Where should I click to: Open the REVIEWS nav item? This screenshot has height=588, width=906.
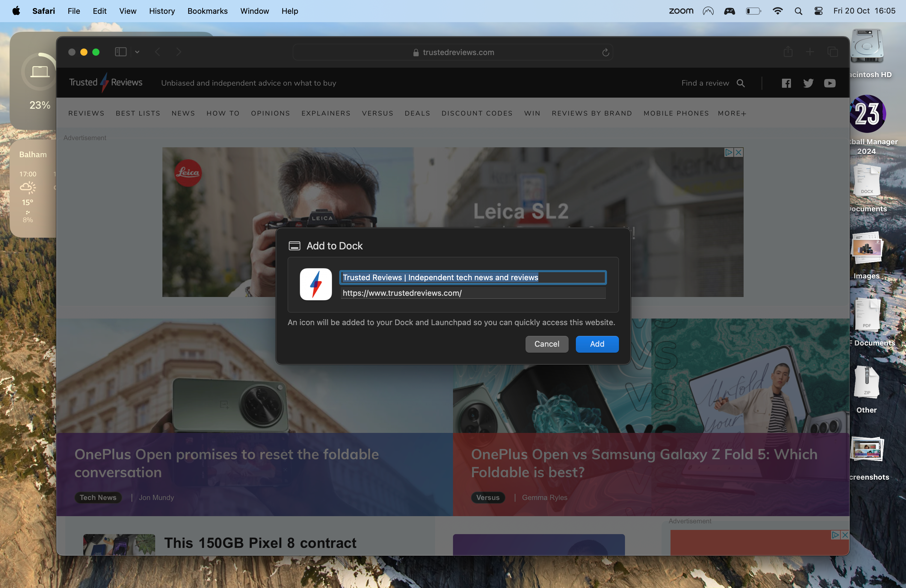[86, 113]
